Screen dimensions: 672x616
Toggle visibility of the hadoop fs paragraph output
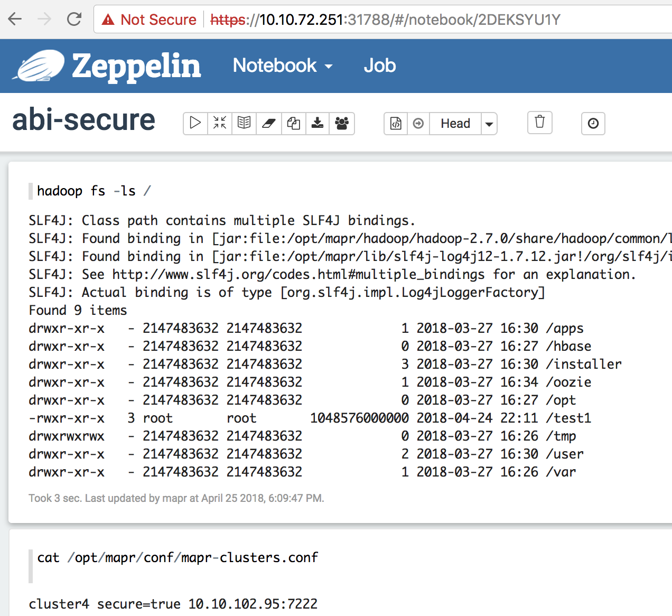pos(244,123)
